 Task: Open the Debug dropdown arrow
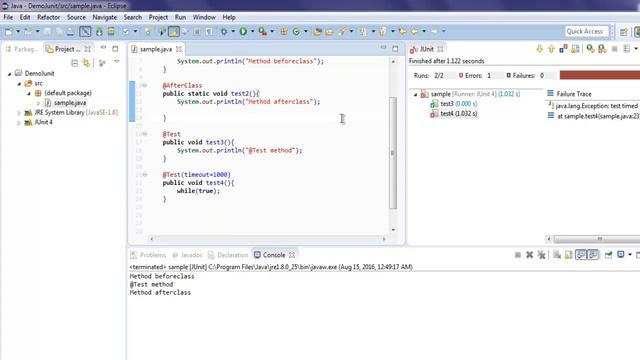[233, 31]
